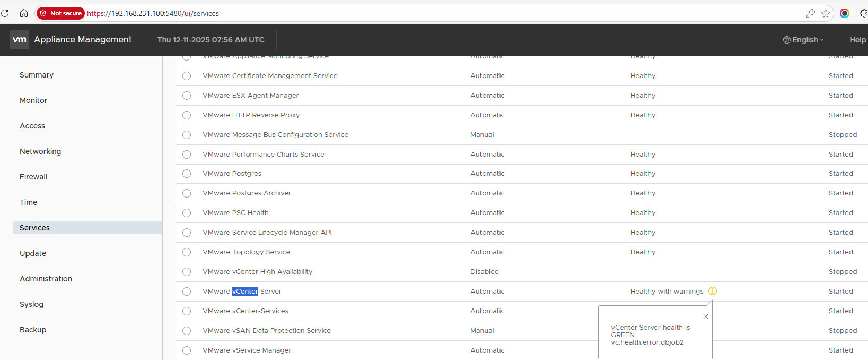Select the VMware Postgres radio button
The height and width of the screenshot is (360, 868).
187,174
